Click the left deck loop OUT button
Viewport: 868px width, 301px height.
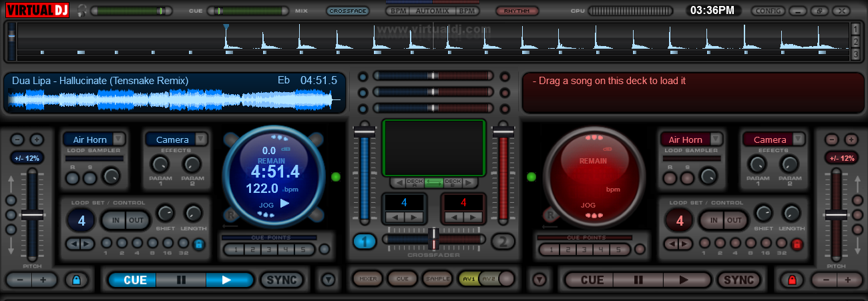pos(136,220)
